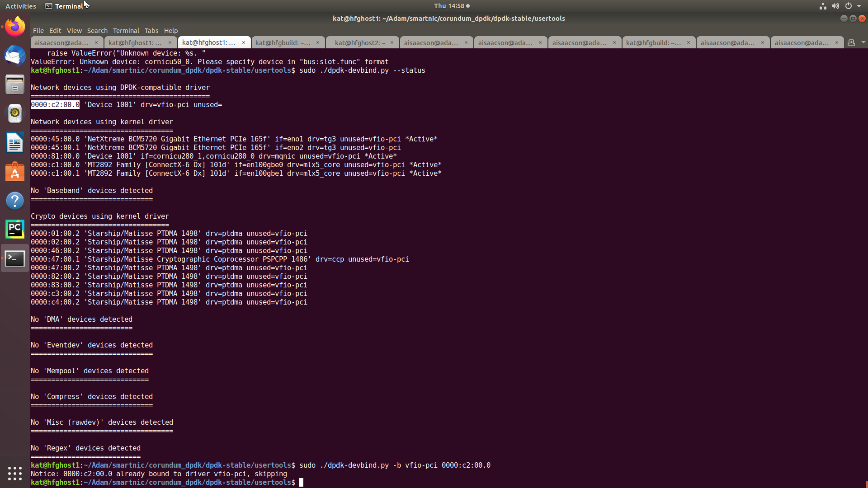Click the highlighted 0000:c2:00.0 text
This screenshot has width=868, height=488.
(x=55, y=105)
